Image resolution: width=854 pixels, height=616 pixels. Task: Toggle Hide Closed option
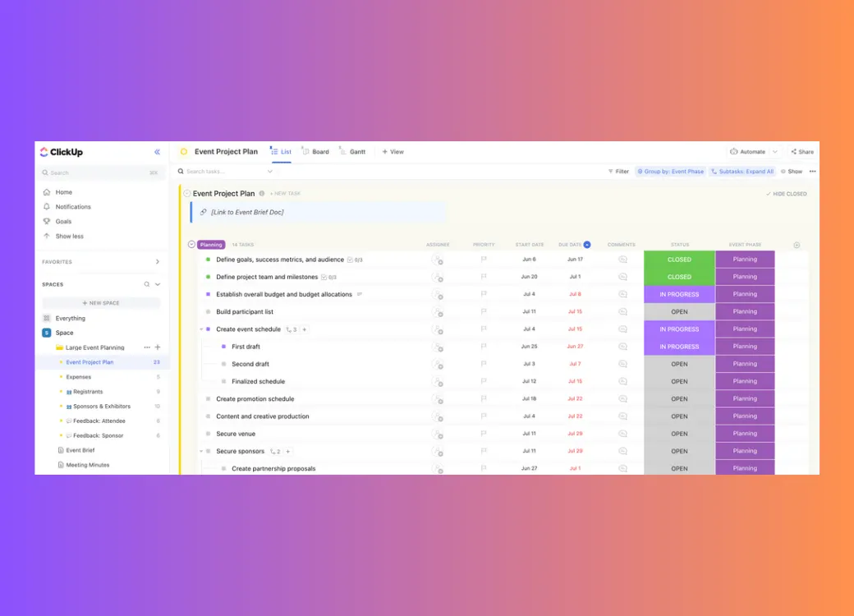coord(787,194)
